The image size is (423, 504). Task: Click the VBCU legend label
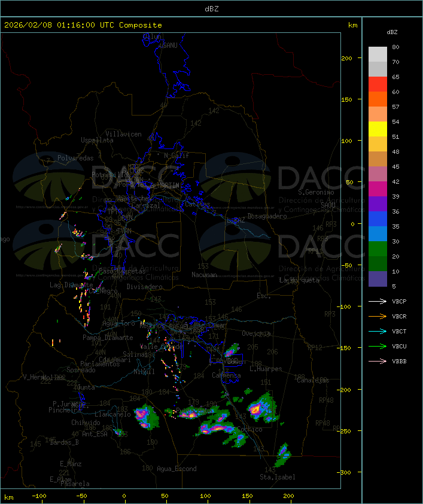coord(399,346)
